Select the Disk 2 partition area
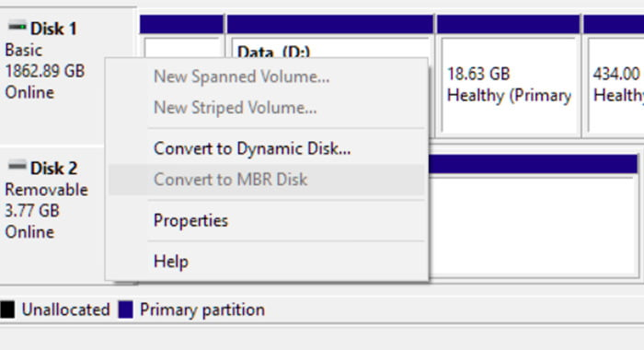Viewport: 644px width, 350px height. tap(533, 216)
